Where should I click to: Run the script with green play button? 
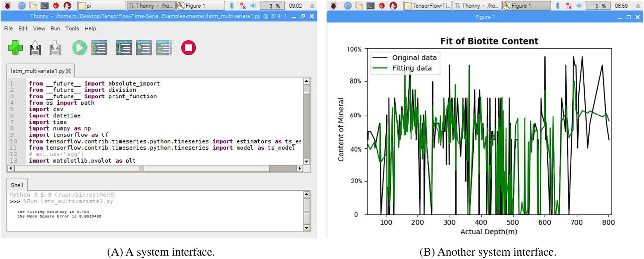pyautogui.click(x=79, y=48)
